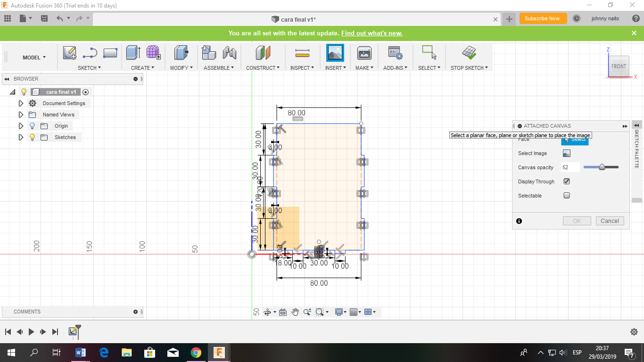Select the Extrude tool
Viewport: 644px width, 362px height.
point(133,52)
